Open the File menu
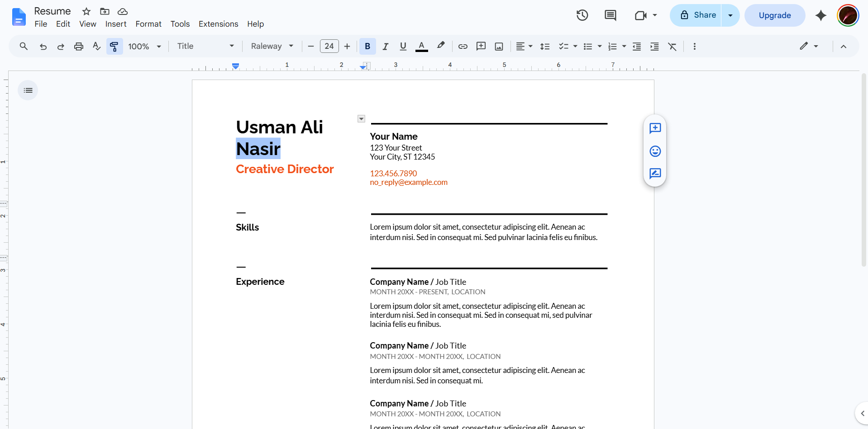Viewport: 868px width, 429px height. [x=41, y=24]
